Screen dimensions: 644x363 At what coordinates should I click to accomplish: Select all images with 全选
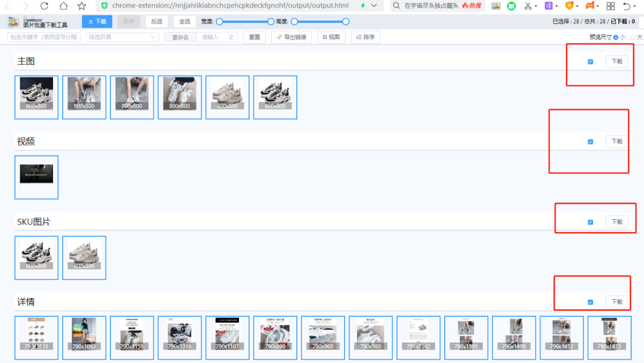click(x=184, y=21)
